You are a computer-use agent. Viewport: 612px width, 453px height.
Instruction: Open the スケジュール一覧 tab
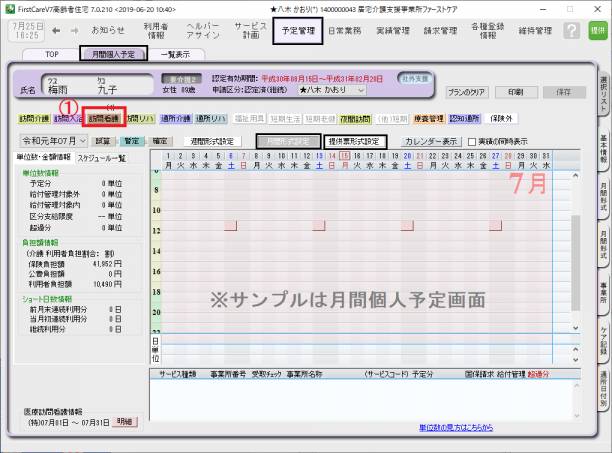point(100,157)
